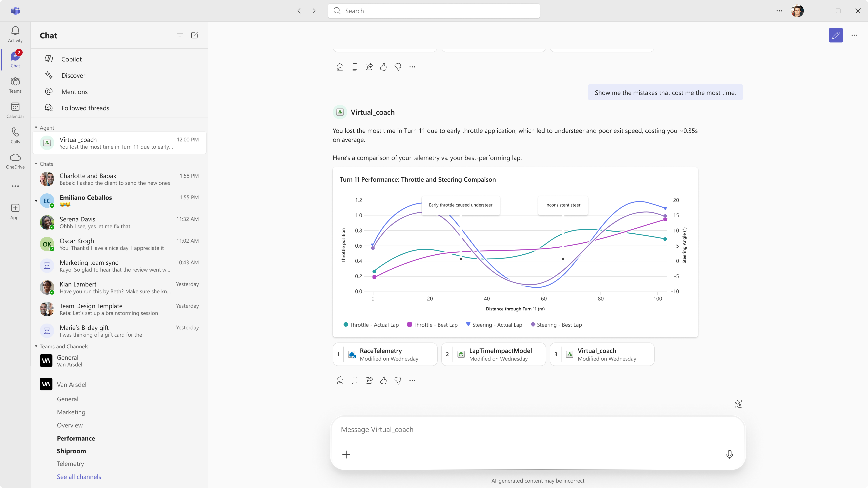This screenshot has height=488, width=868.
Task: Click the plus attach button in compose box
Action: point(346,454)
